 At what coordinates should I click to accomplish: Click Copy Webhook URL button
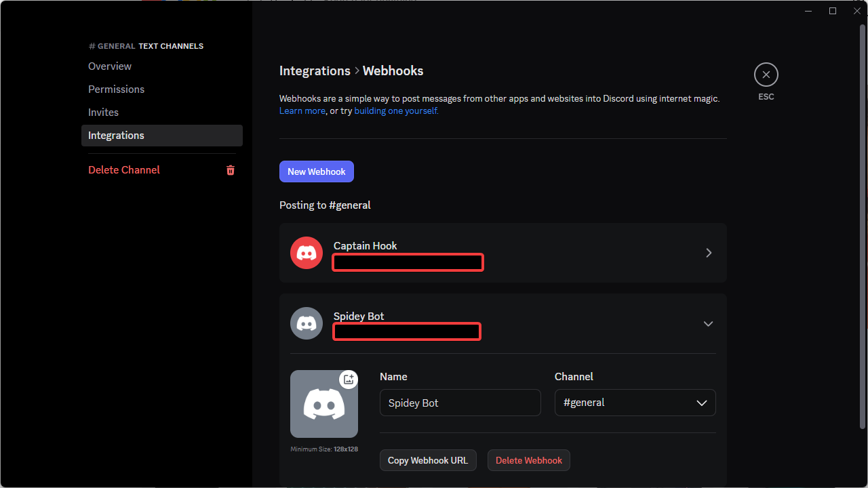428,460
